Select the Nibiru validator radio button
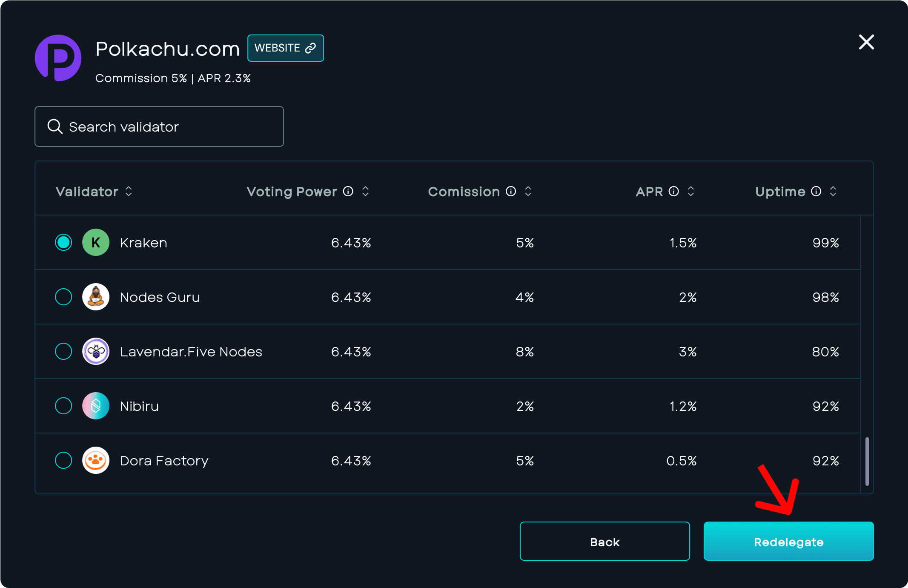Image resolution: width=908 pixels, height=588 pixels. pos(63,406)
